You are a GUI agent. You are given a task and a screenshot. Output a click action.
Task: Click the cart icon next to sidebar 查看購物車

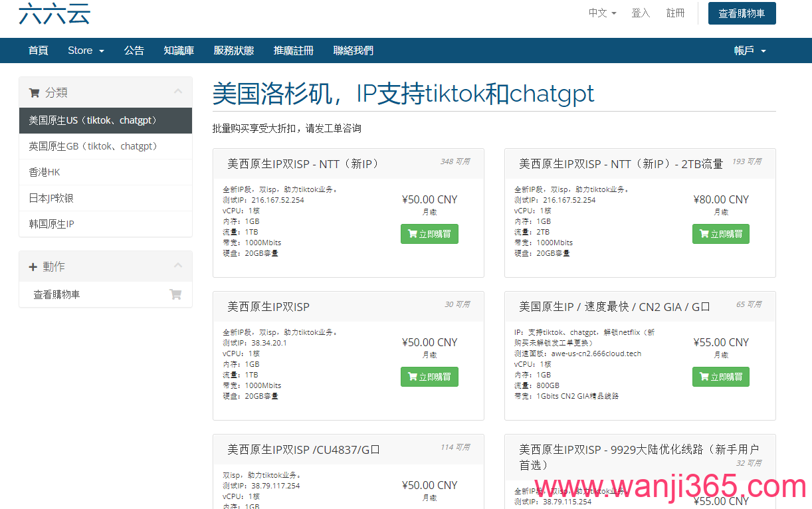[175, 294]
